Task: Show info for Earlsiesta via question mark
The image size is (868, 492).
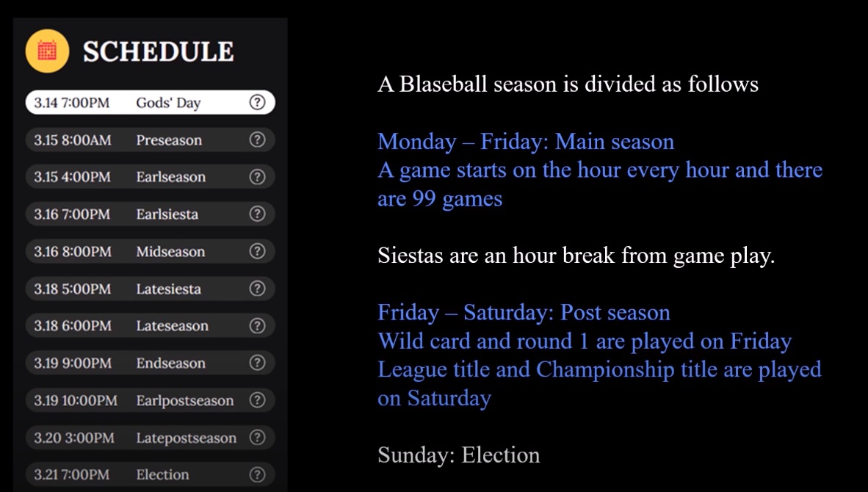Action: click(258, 214)
